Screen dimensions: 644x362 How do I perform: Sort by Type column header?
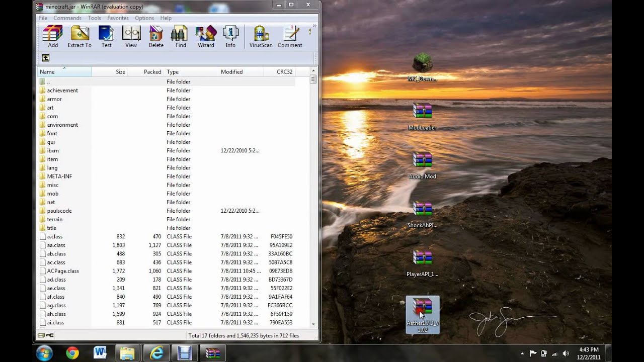click(x=191, y=72)
